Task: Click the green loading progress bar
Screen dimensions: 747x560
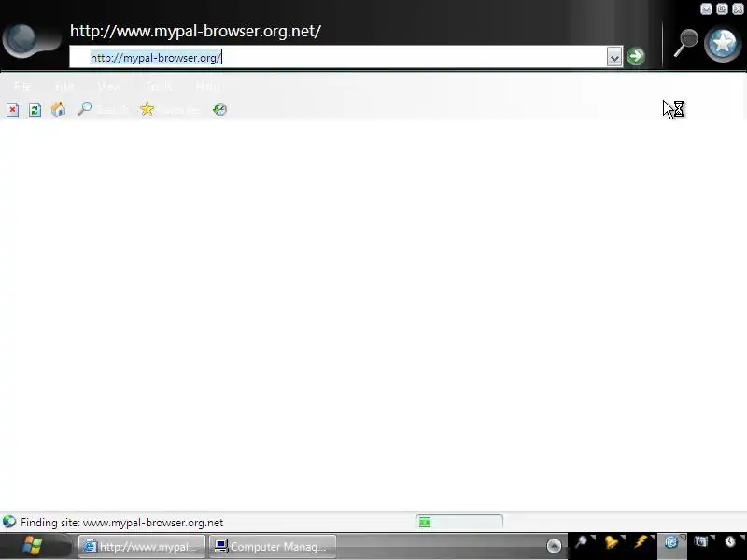Action: (x=459, y=522)
